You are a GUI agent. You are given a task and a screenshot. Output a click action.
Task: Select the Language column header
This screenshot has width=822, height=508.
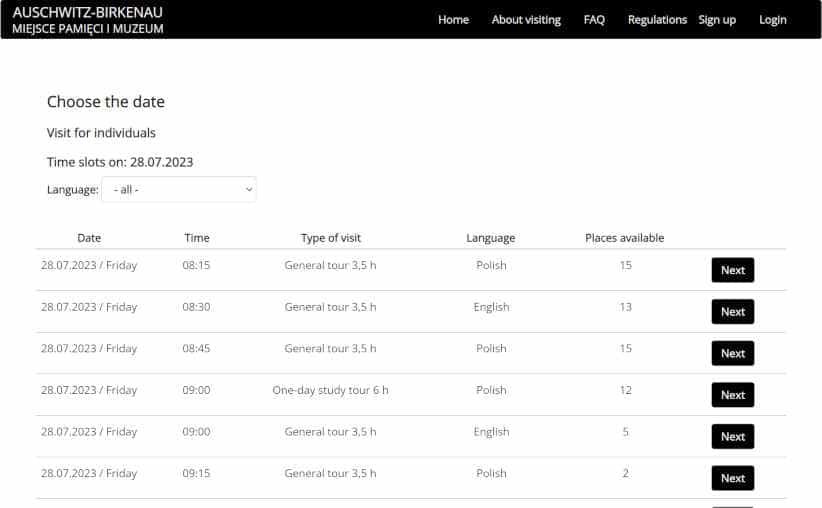click(491, 238)
